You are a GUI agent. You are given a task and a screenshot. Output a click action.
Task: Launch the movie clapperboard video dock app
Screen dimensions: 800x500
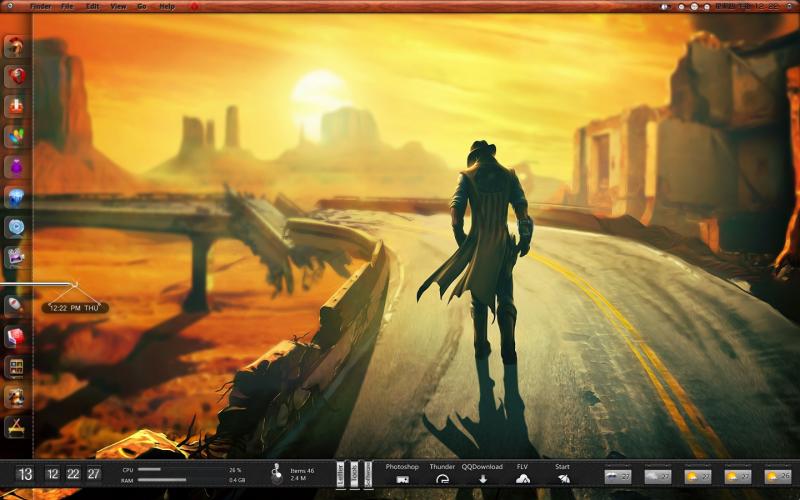[16, 257]
